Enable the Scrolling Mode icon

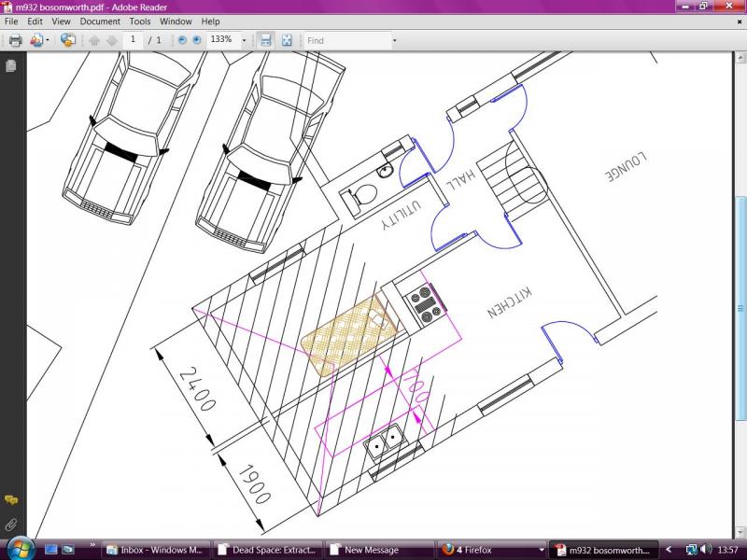tap(266, 41)
